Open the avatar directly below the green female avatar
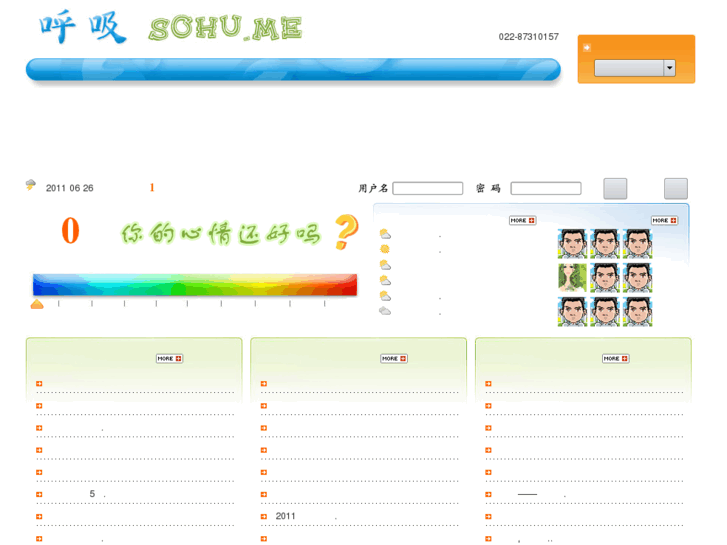The width and height of the screenshot is (727, 545). point(572,312)
